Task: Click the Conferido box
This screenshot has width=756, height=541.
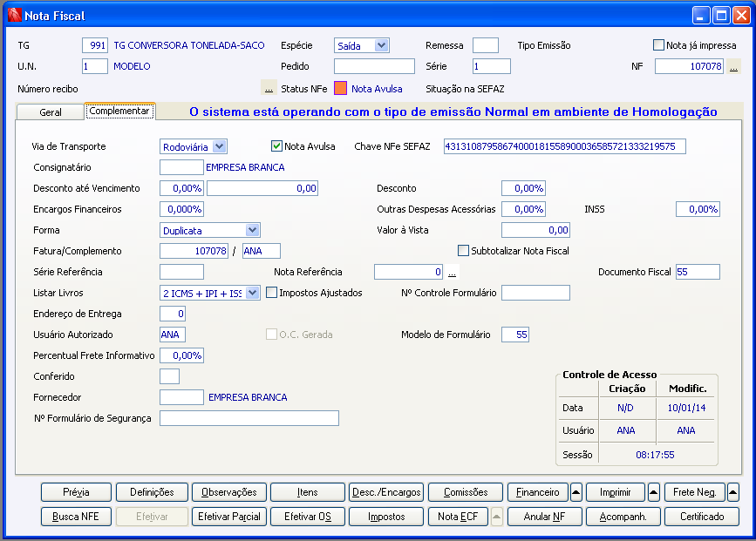Action: pos(170,376)
